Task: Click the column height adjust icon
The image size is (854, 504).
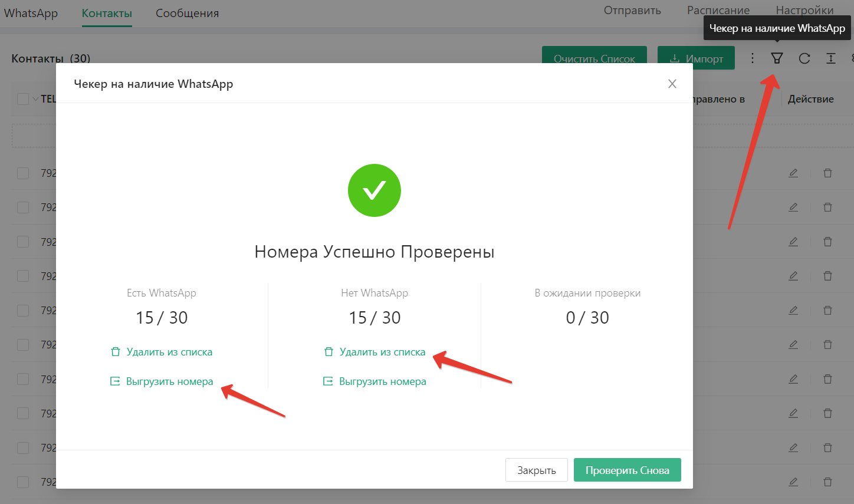Action: pyautogui.click(x=831, y=58)
